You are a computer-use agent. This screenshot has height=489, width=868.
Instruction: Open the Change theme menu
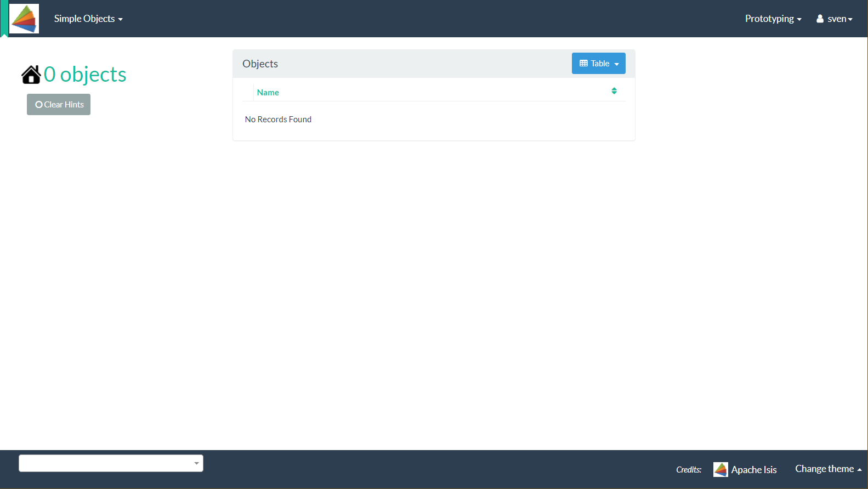(x=828, y=469)
